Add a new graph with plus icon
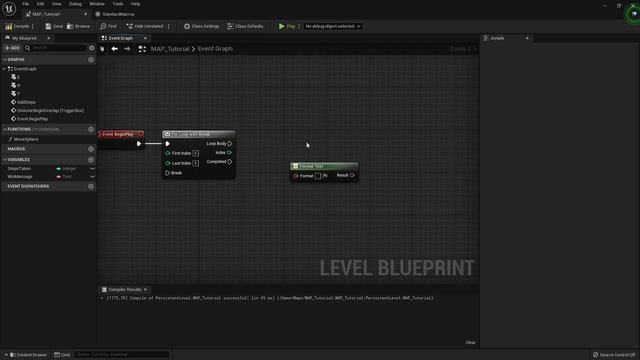This screenshot has height=360, width=640. 91,60
